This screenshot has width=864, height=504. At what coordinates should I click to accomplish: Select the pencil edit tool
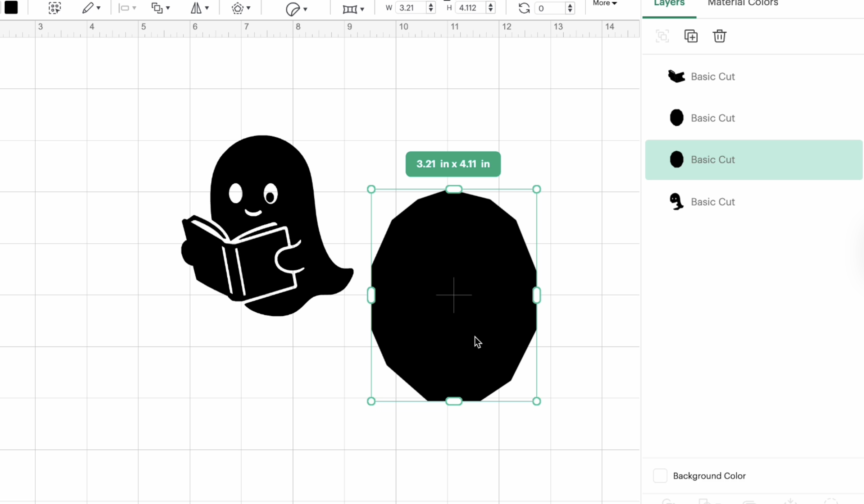click(x=88, y=8)
